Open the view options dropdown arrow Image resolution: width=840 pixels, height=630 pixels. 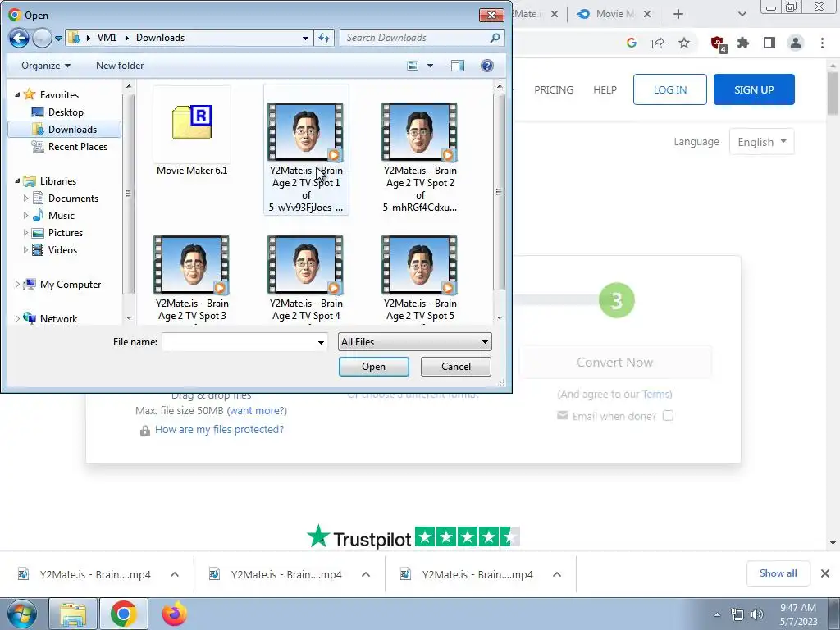(430, 66)
